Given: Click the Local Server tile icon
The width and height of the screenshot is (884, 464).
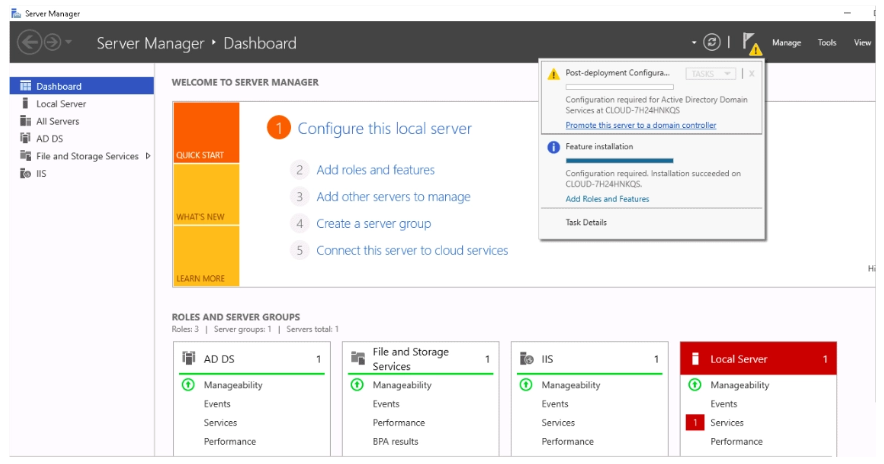Looking at the screenshot, I should click(695, 359).
